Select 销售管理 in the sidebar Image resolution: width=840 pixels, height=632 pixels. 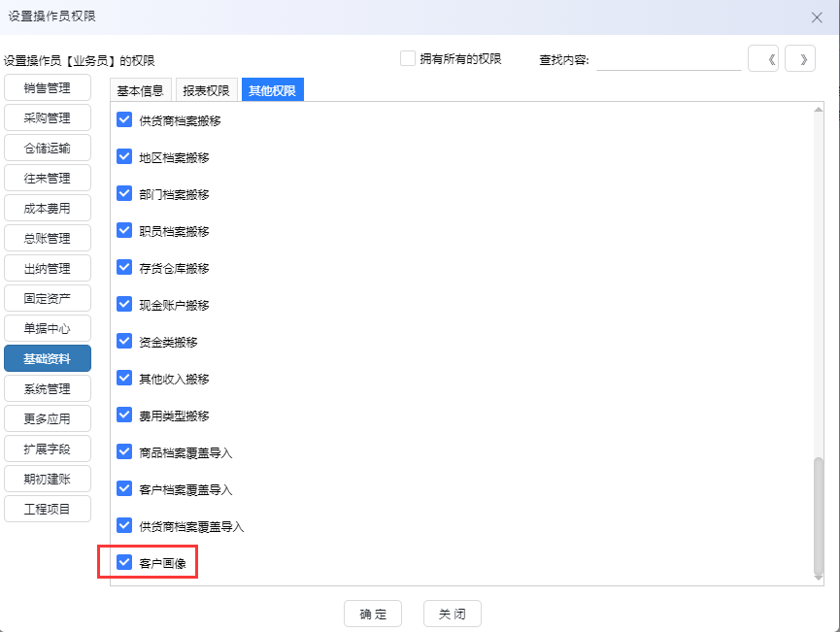pos(47,86)
